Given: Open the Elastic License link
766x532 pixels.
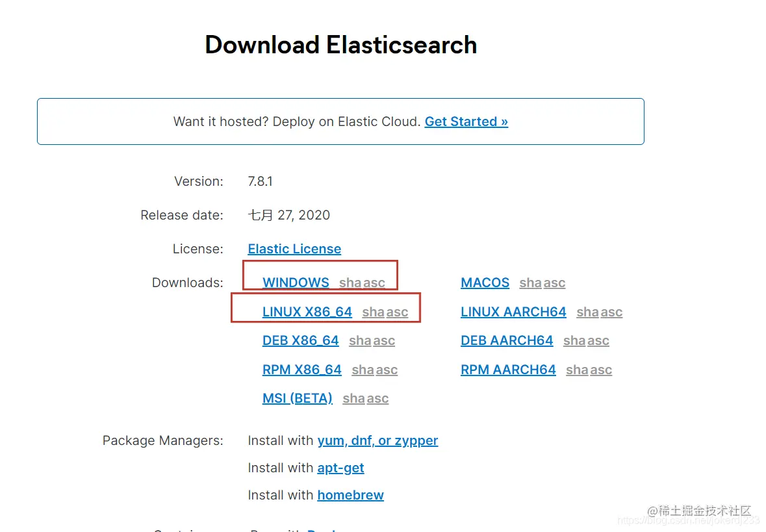Looking at the screenshot, I should click(x=294, y=249).
